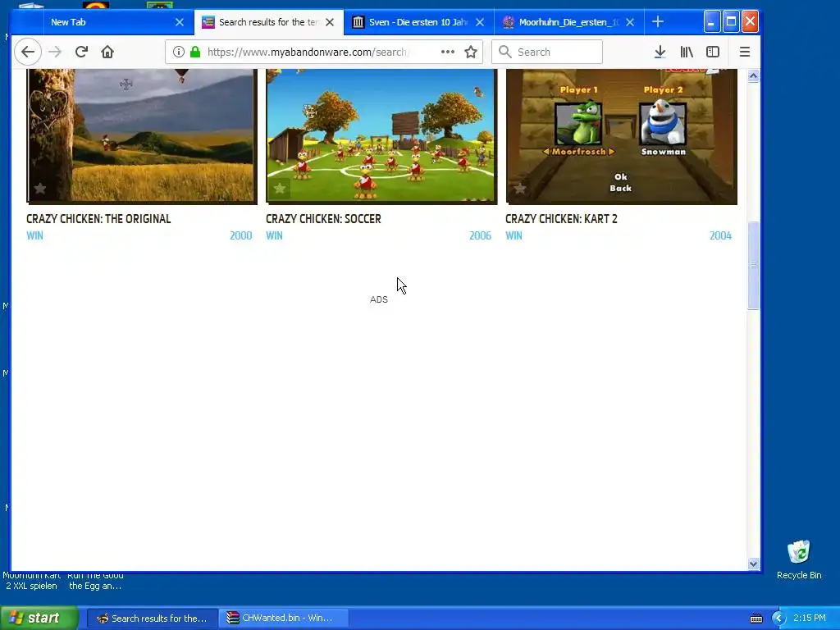This screenshot has height=630, width=840.
Task: Click the page scrollbar up arrow
Action: click(x=753, y=76)
